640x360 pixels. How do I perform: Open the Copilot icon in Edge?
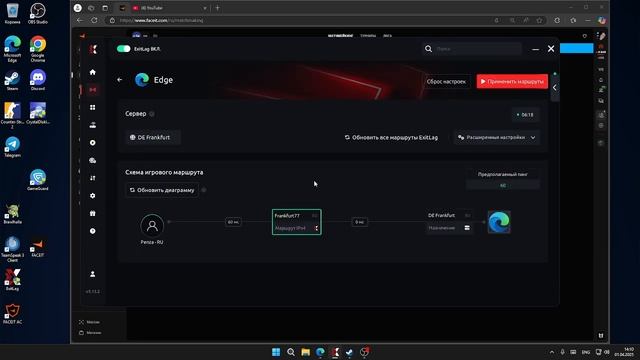click(602, 20)
